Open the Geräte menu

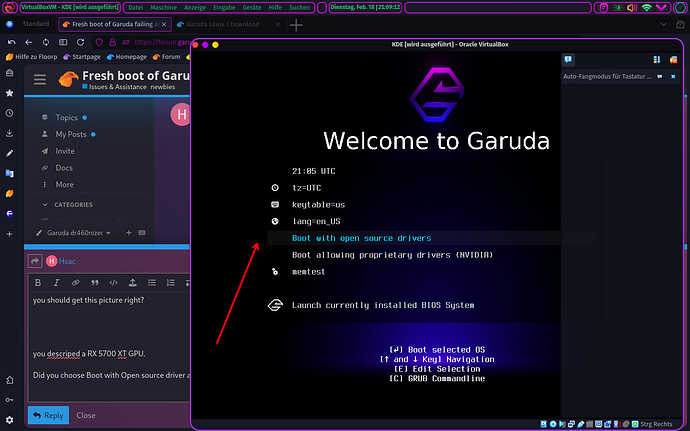[252, 7]
